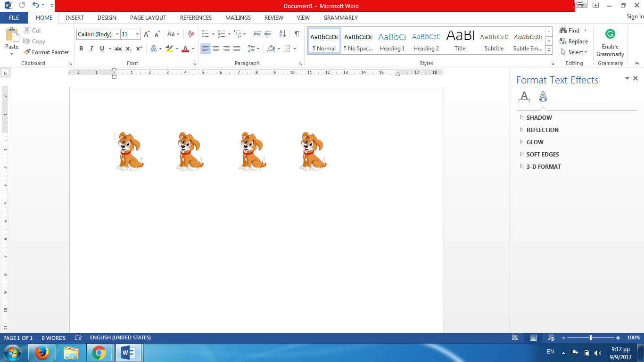Open the font size dropdown
644x362 pixels.
137,34
